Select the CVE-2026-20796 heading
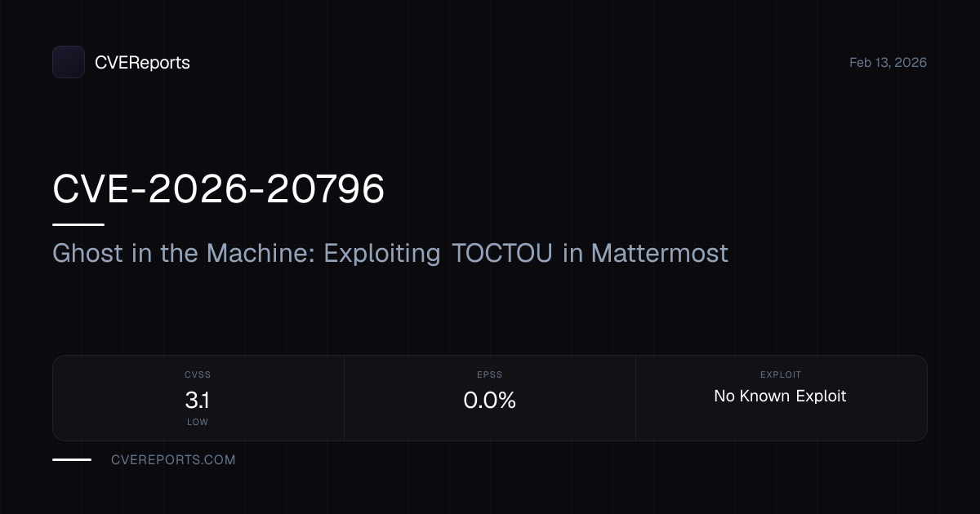 pyautogui.click(x=218, y=189)
